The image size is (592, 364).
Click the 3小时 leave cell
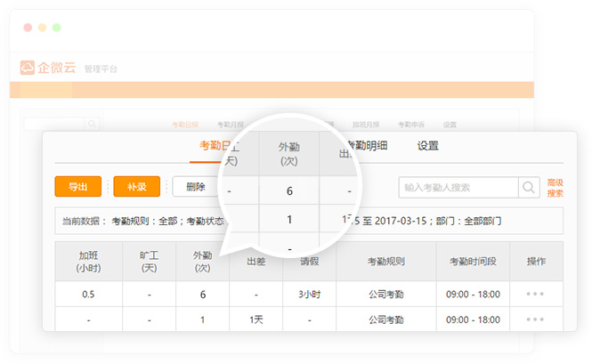[309, 295]
